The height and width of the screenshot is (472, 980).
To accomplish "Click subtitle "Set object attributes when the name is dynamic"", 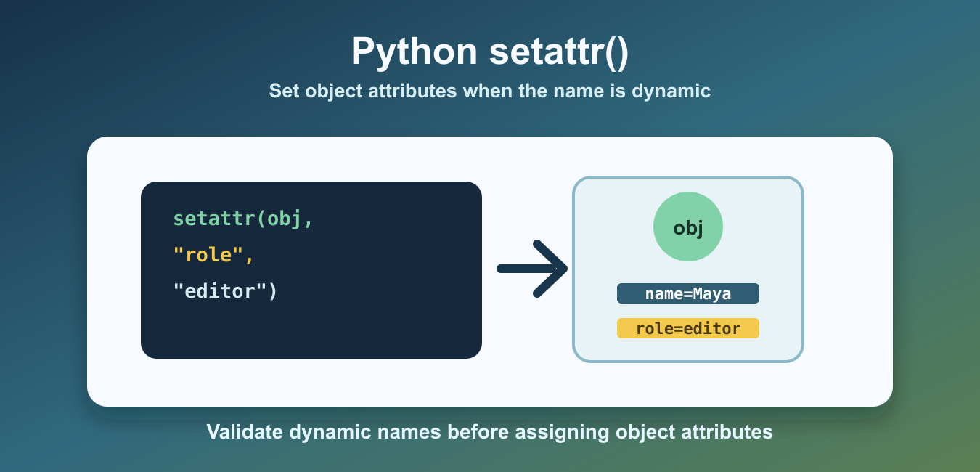I will pyautogui.click(x=490, y=91).
